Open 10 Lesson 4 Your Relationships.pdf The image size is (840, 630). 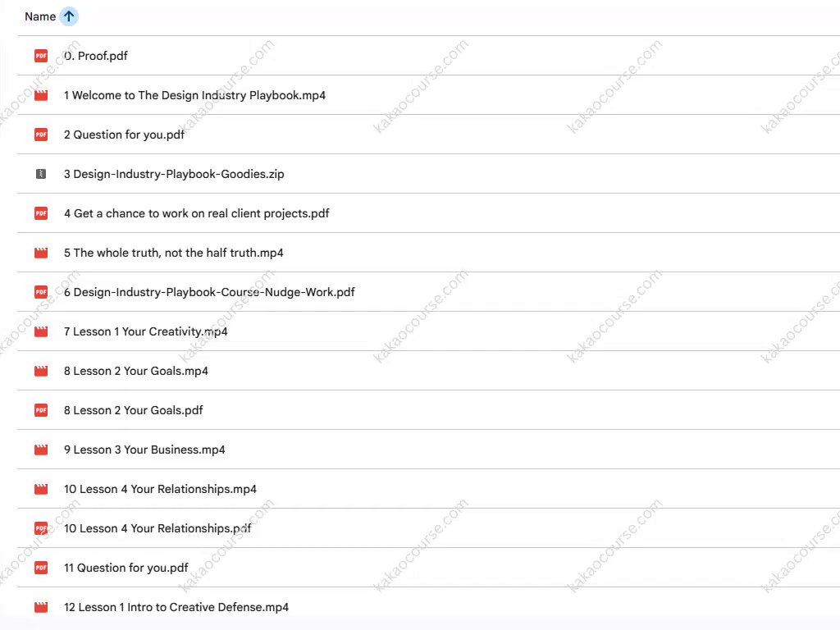[157, 528]
